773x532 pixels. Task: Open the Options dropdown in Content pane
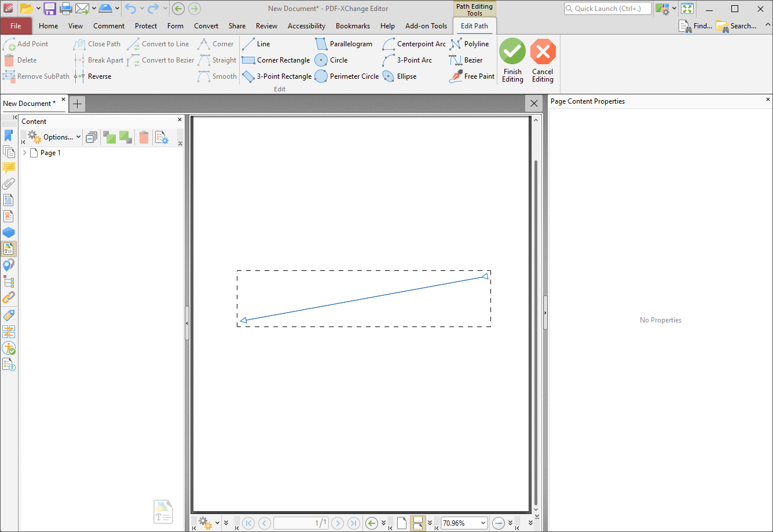tap(54, 137)
